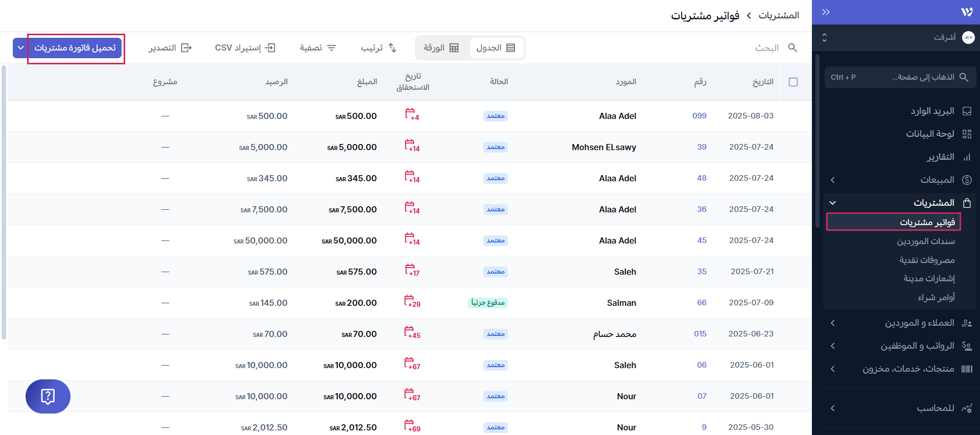Click the help chat floating icon

48,396
